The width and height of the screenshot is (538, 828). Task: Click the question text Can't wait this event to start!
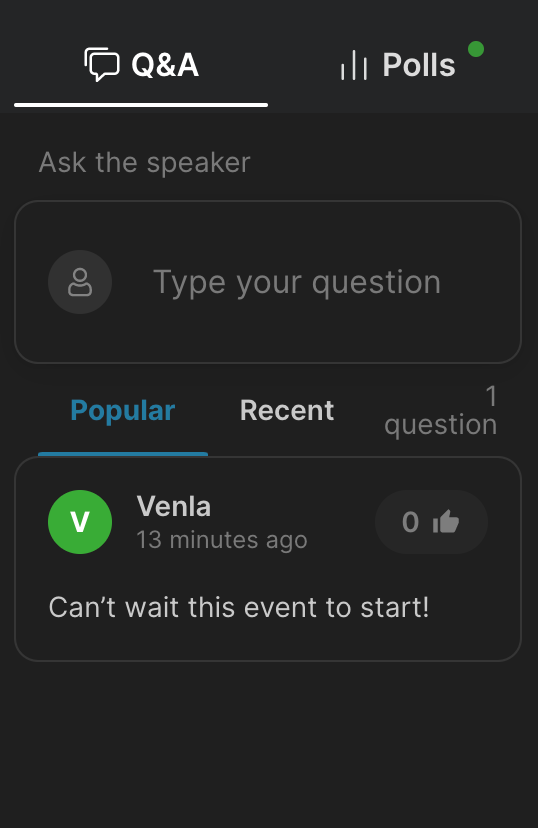pyautogui.click(x=239, y=607)
